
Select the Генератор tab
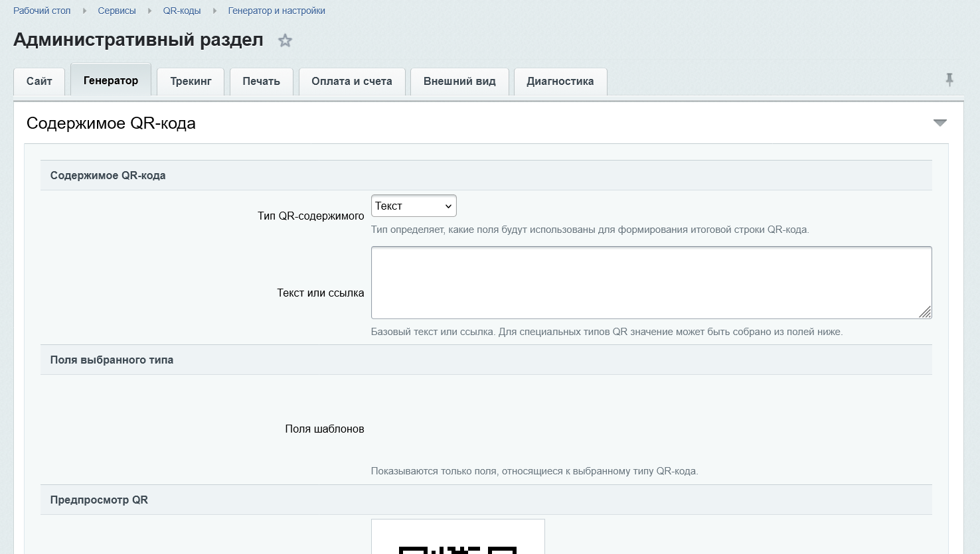point(111,80)
